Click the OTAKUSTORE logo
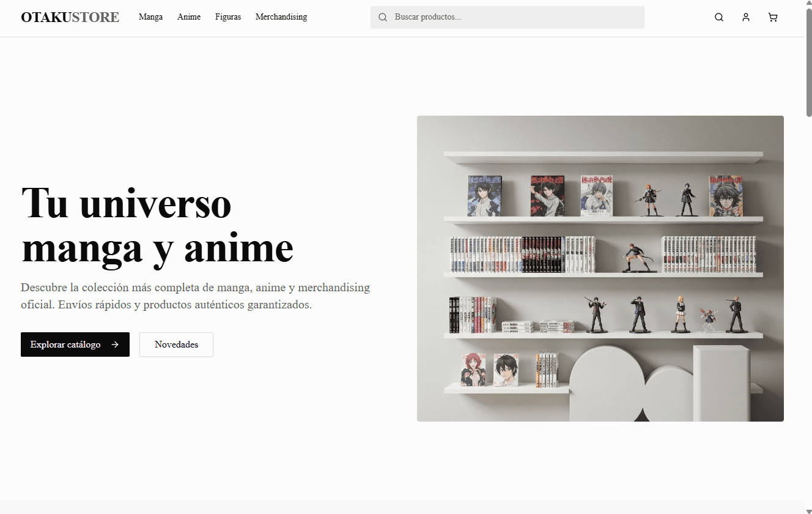 [70, 17]
